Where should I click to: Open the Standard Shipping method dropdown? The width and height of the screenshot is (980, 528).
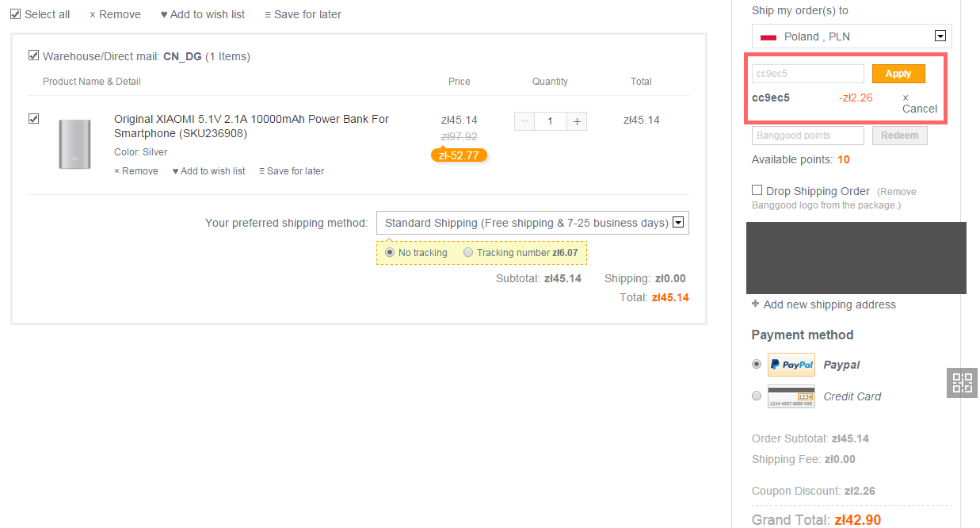coord(532,223)
